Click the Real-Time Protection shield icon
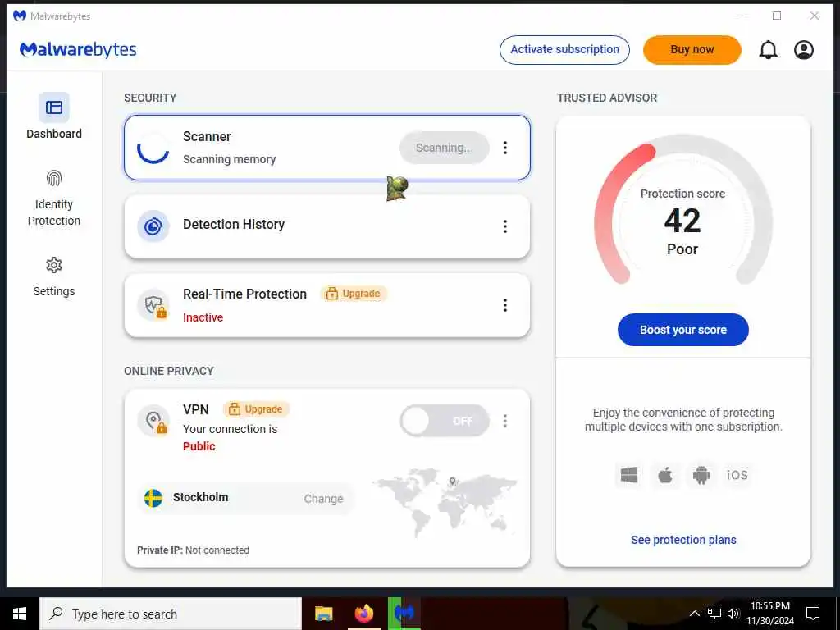This screenshot has height=630, width=840. point(153,305)
